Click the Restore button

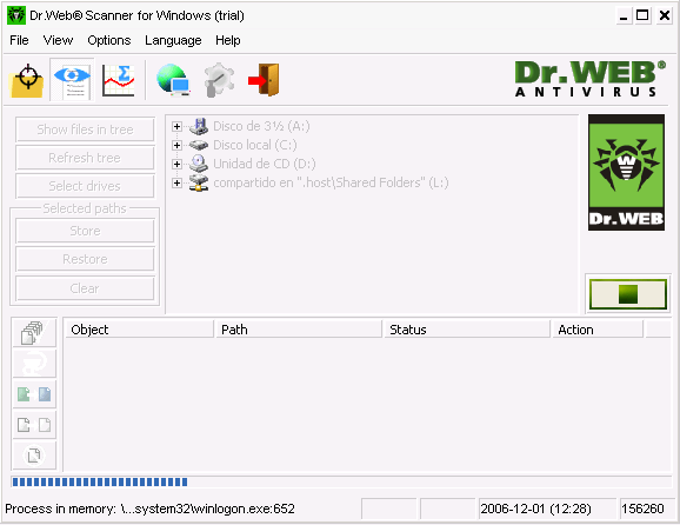[x=85, y=259]
